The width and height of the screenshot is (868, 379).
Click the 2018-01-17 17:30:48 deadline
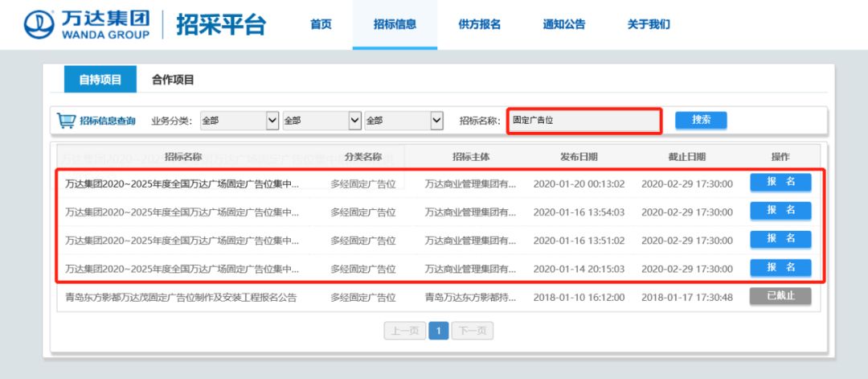tap(687, 298)
